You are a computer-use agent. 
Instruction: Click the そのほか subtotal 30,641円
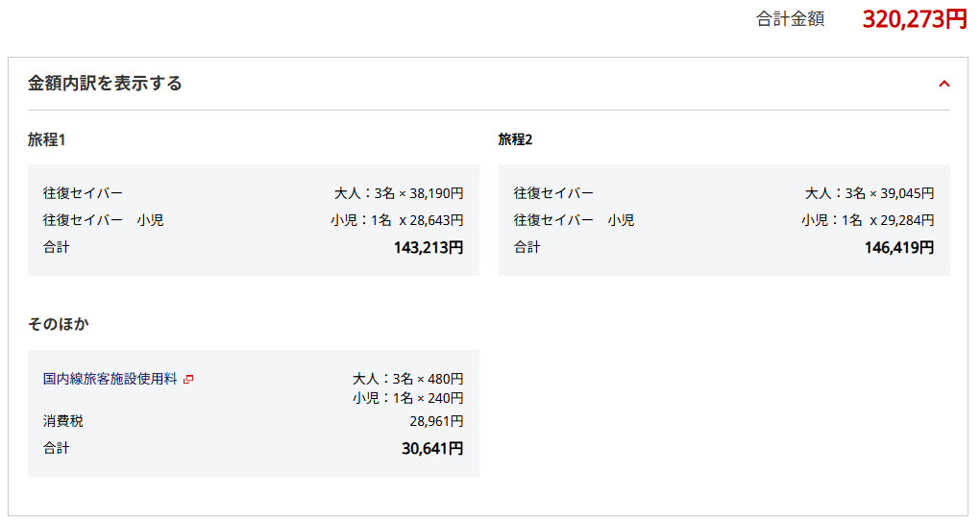431,448
